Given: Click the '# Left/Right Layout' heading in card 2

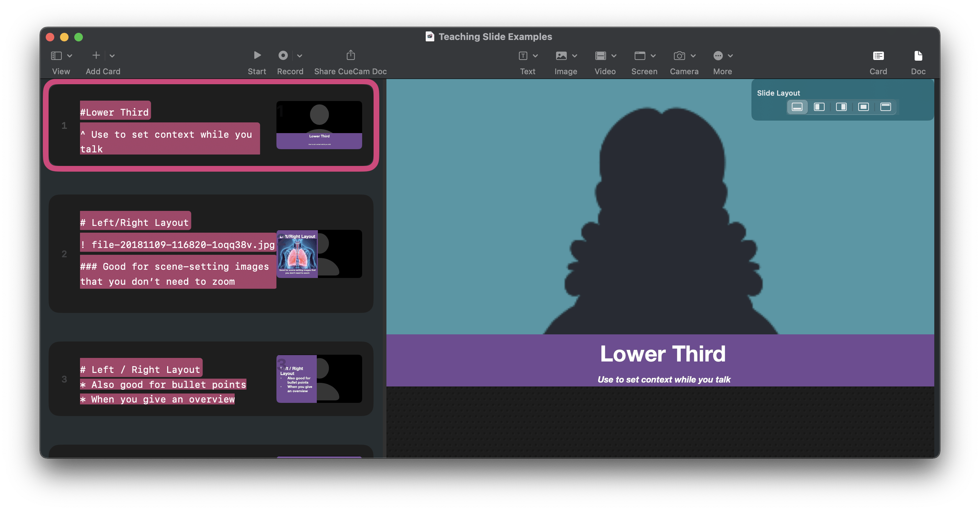Looking at the screenshot, I should [x=135, y=222].
